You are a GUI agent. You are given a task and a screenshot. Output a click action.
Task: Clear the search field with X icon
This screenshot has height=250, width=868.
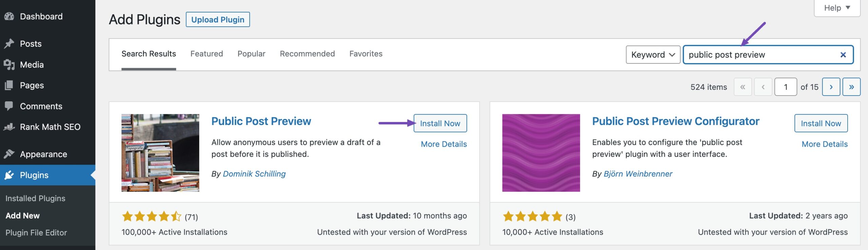(843, 55)
